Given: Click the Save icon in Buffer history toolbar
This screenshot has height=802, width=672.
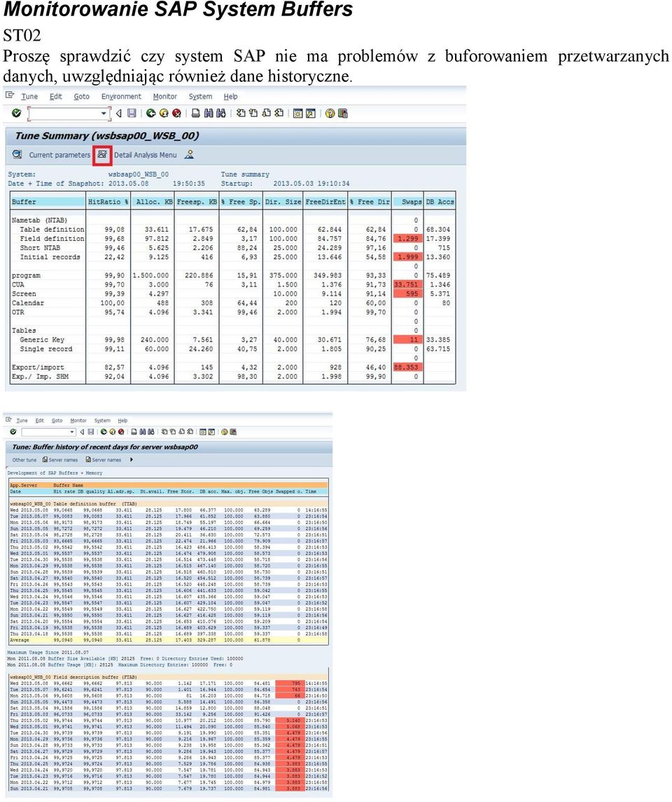Looking at the screenshot, I should (x=90, y=431).
